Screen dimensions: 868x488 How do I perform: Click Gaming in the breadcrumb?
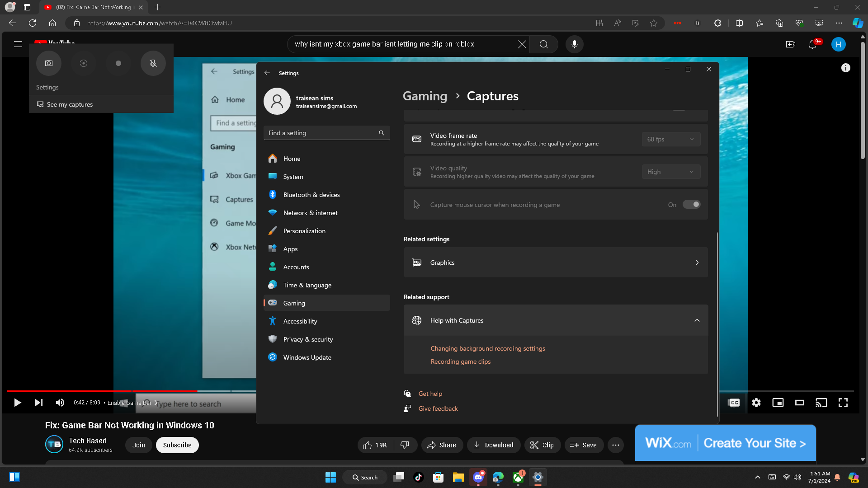pos(425,96)
